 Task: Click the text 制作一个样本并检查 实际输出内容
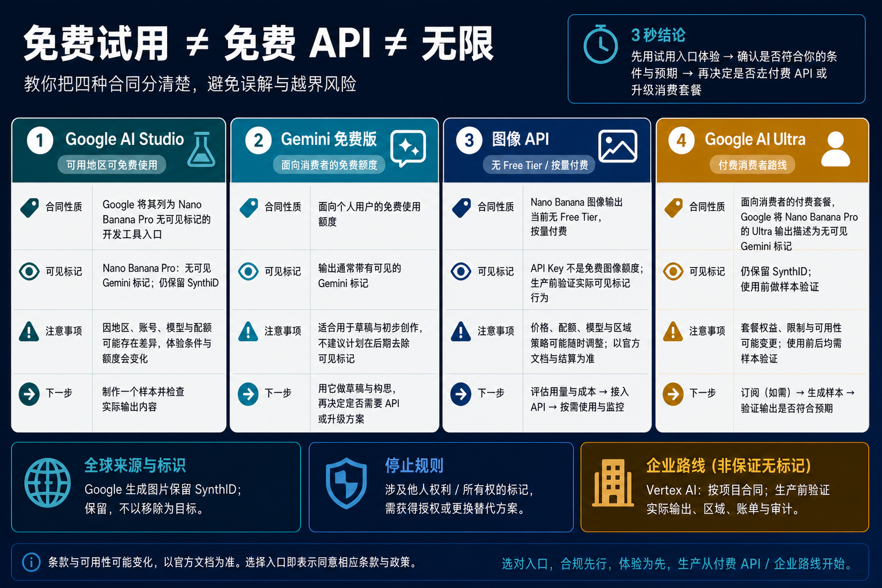click(144, 399)
